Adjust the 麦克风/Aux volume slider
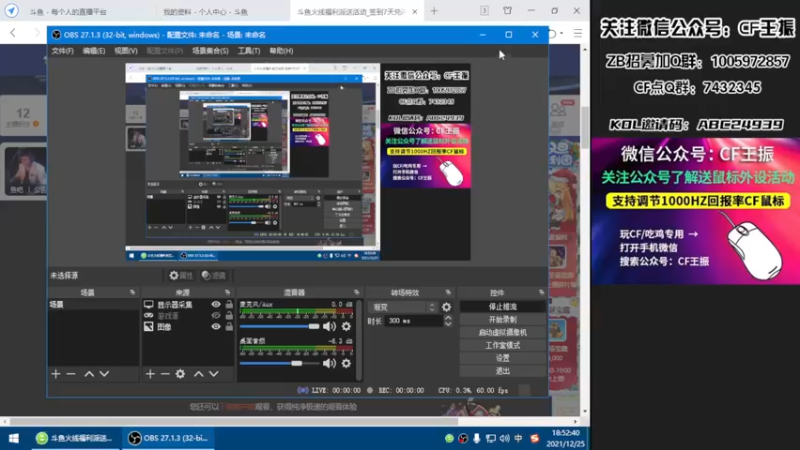This screenshot has height=450, width=800. point(280,327)
